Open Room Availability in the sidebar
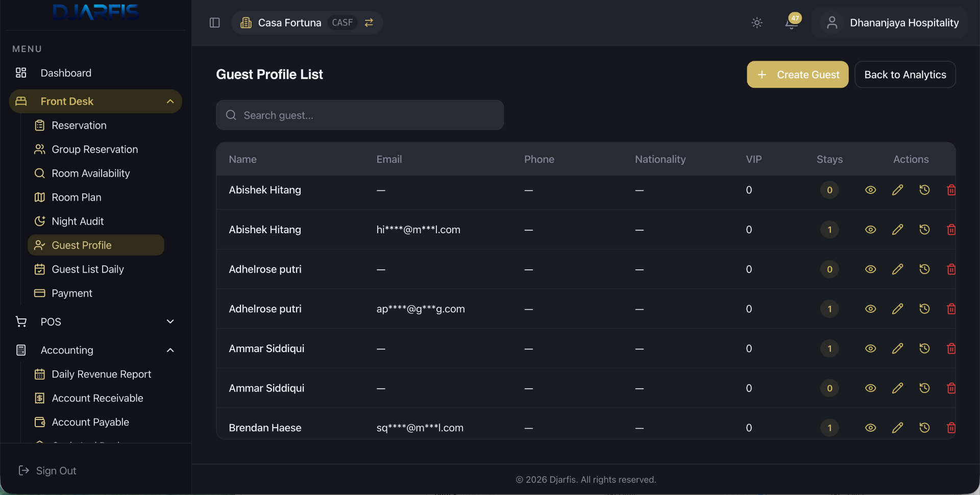 tap(90, 174)
